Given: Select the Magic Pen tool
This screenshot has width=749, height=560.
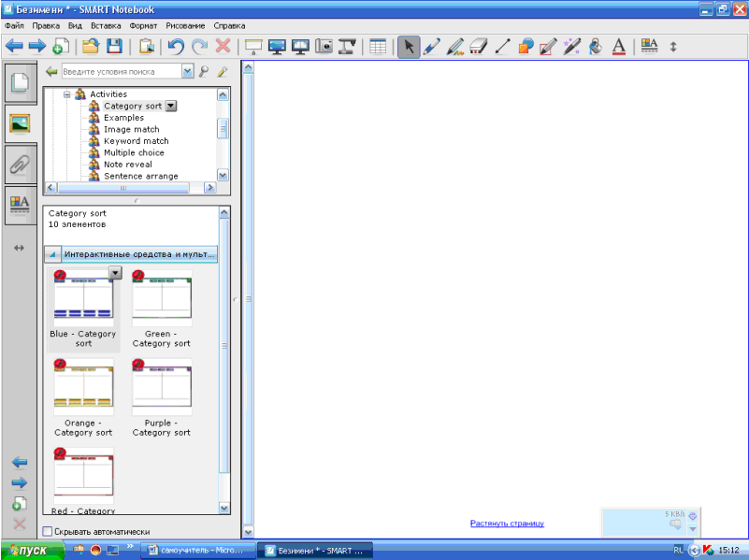Looking at the screenshot, I should coord(571,47).
